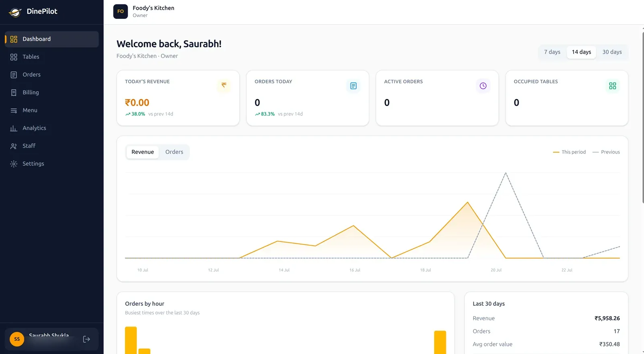
Task: Click the Staff people icon in sidebar
Action: 14,146
